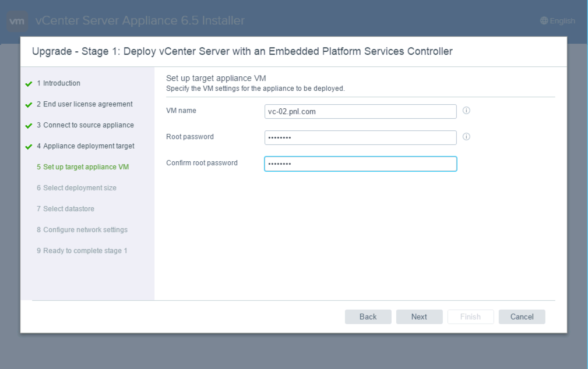Click the VMware vm logo

17,21
